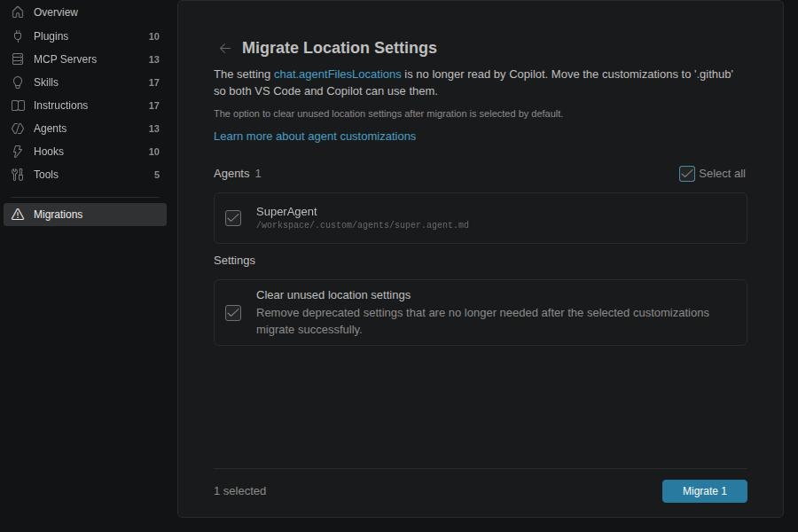Click the MCP Servers server icon
This screenshot has width=798, height=532.
pos(18,59)
